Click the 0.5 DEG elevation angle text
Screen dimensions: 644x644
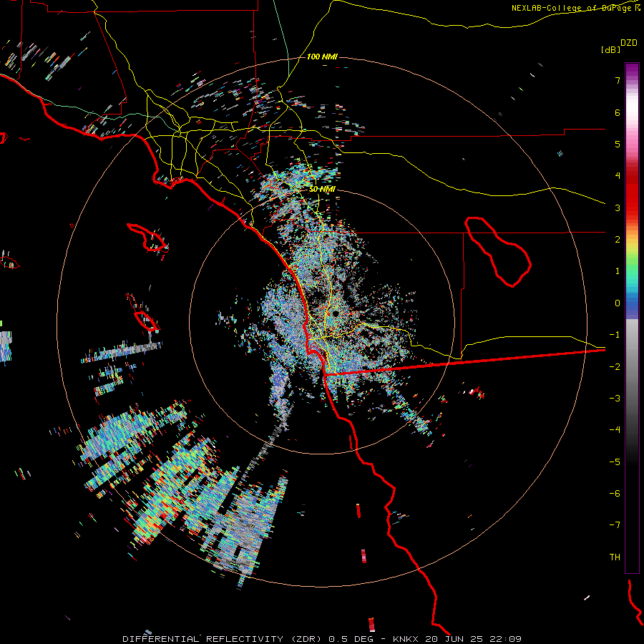pyautogui.click(x=351, y=639)
